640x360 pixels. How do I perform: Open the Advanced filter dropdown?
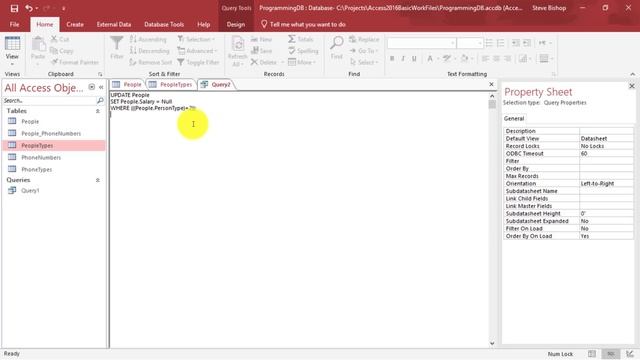(x=197, y=51)
